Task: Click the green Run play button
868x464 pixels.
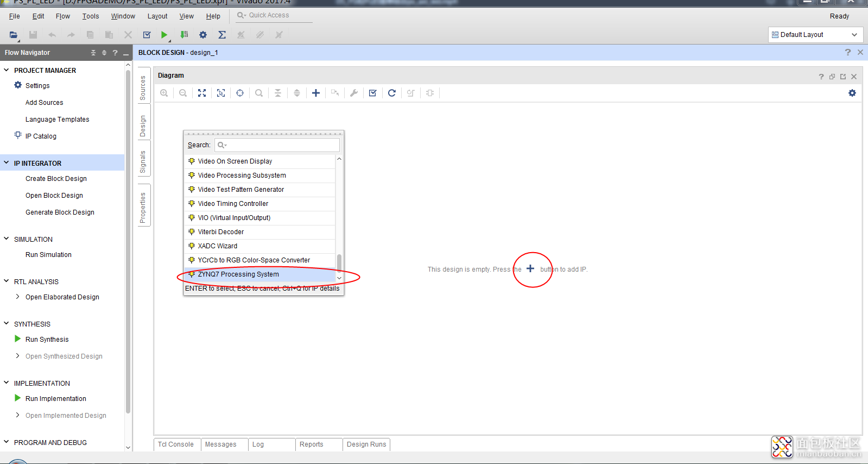Action: (164, 35)
